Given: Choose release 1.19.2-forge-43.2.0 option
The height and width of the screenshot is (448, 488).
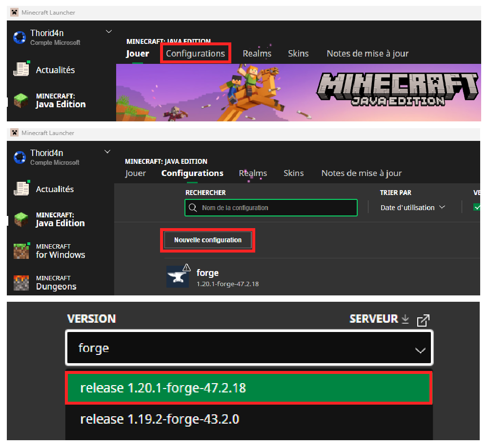Looking at the screenshot, I should coord(249,419).
